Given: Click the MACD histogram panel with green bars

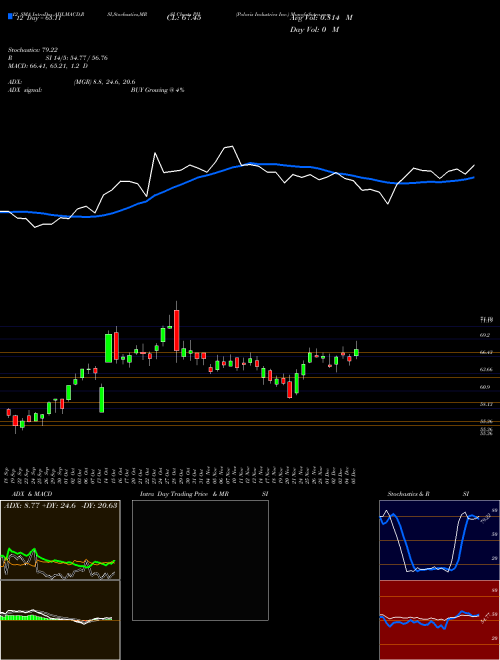Looking at the screenshot, I should point(60,620).
